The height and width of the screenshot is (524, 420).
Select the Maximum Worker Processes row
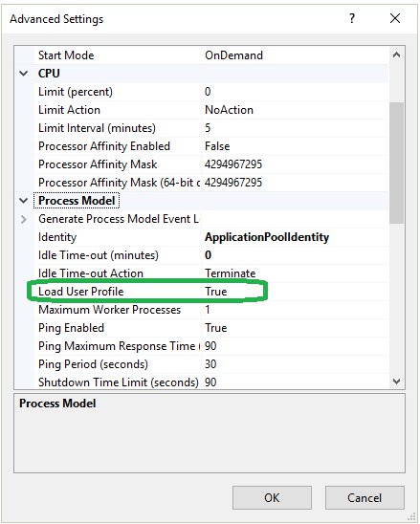tap(211, 310)
